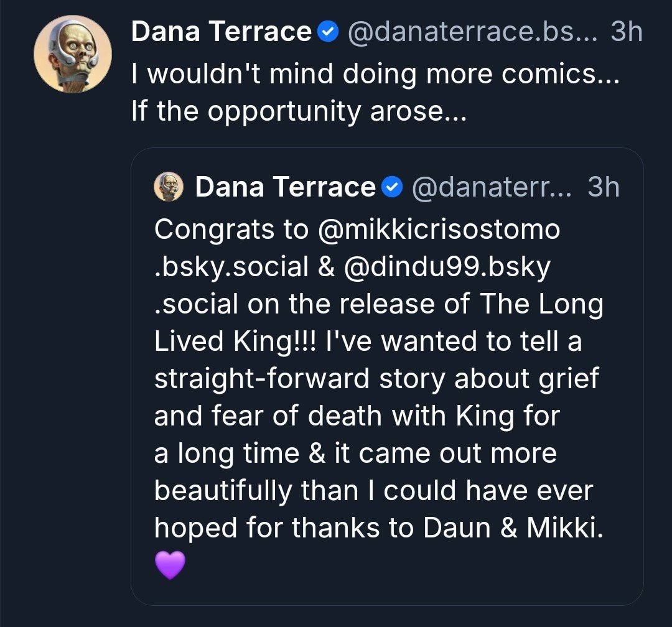The image size is (672, 627).
Task: Open the @mikkicrisostomo mention link
Action: point(439,230)
